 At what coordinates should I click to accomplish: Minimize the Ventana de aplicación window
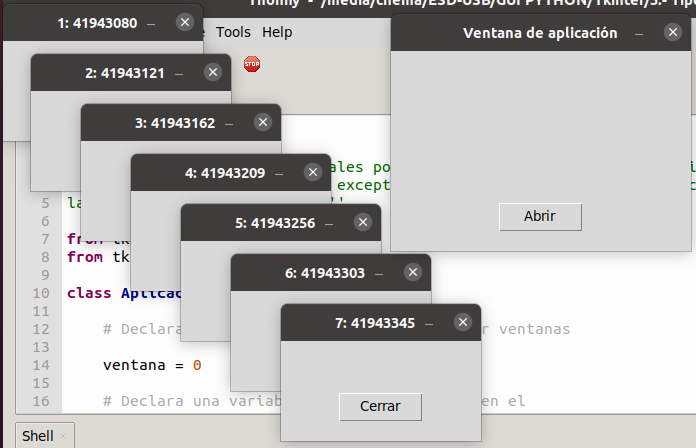tap(639, 34)
